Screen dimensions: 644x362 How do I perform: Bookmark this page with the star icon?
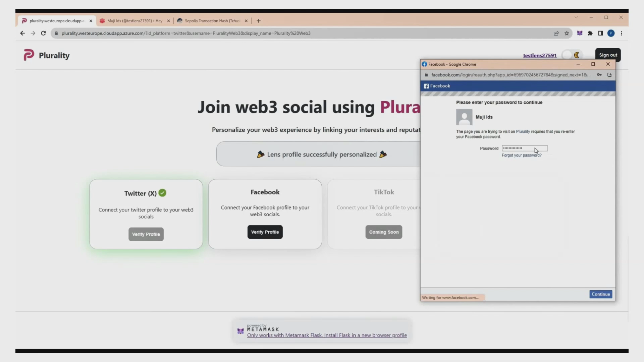click(567, 33)
